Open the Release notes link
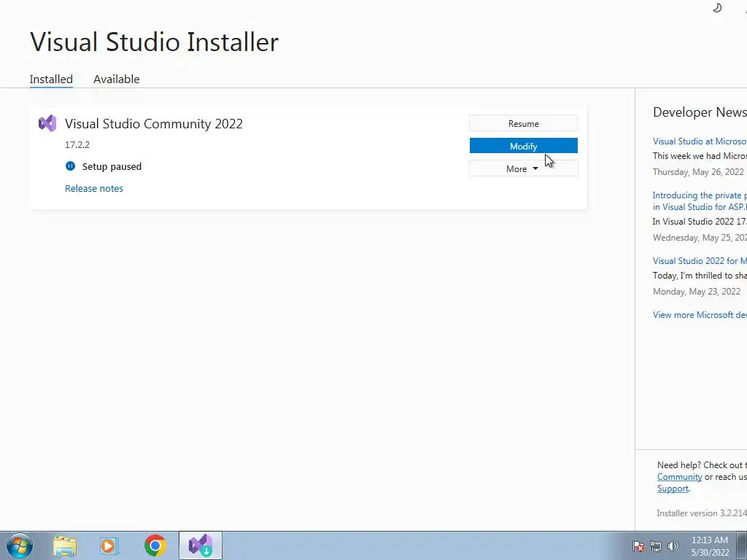The width and height of the screenshot is (747, 560). (94, 188)
